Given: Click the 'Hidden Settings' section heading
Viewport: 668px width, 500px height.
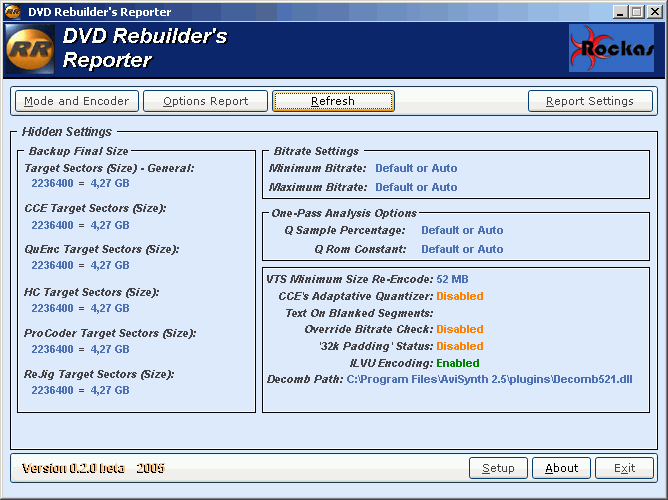Looking at the screenshot, I should click(x=67, y=132).
